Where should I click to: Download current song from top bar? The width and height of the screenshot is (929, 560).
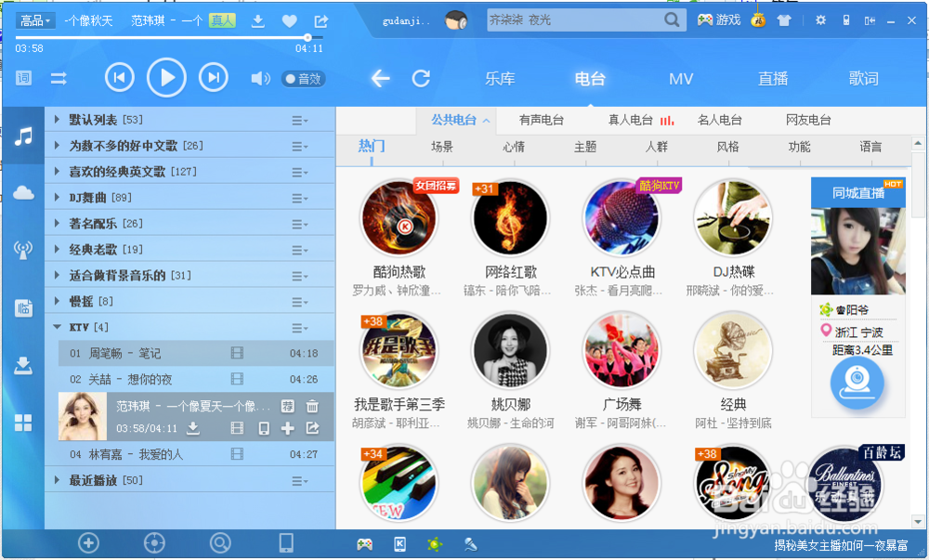[x=257, y=21]
